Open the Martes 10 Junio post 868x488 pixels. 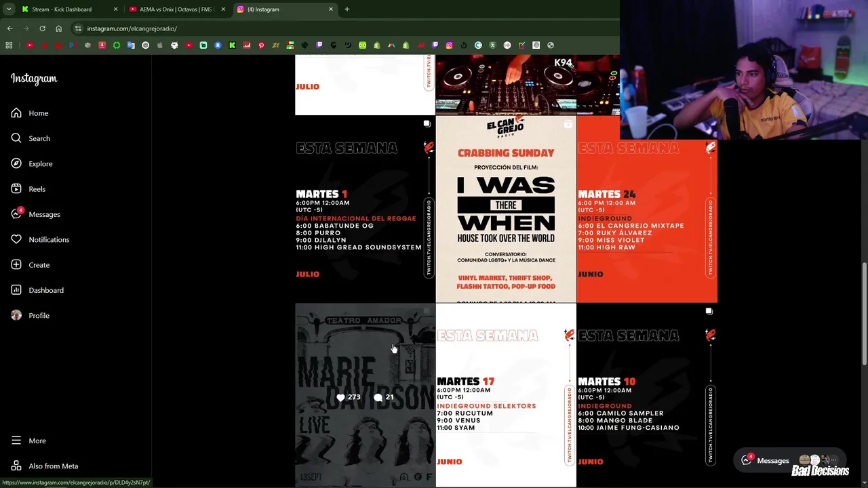click(x=647, y=396)
